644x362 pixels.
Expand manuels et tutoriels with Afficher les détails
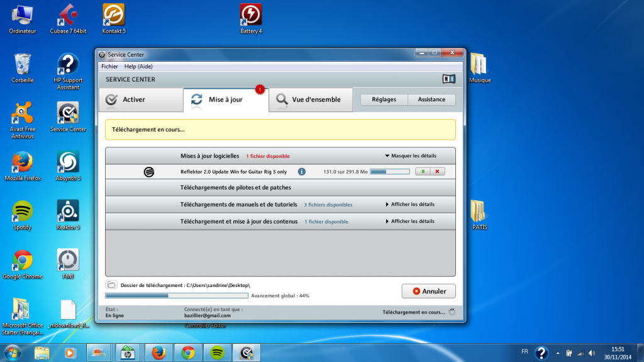pos(410,205)
